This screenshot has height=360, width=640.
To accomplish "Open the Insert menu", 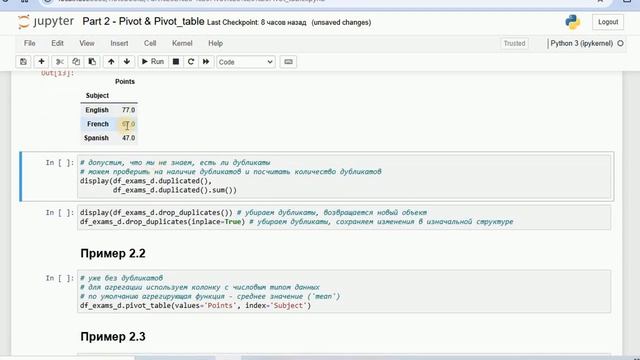I will point(119,43).
